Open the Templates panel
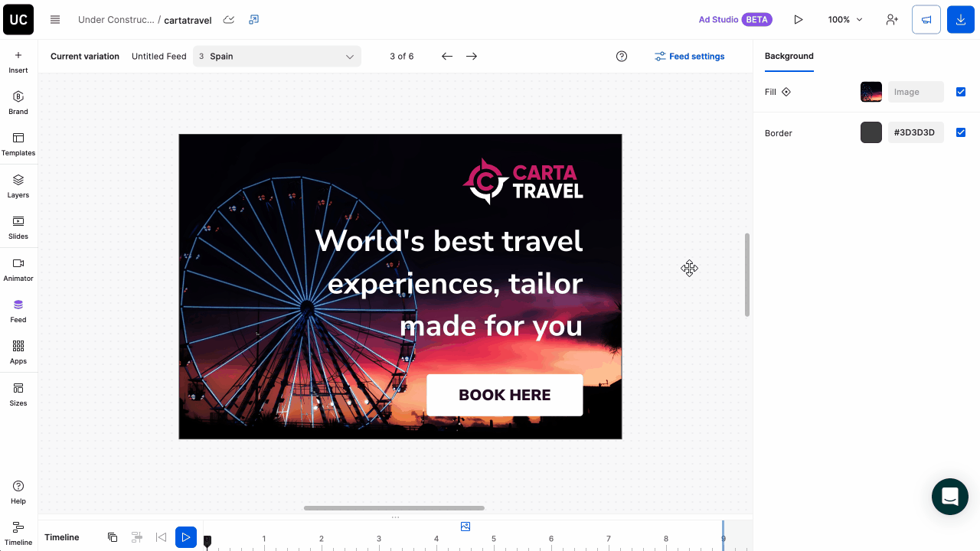This screenshot has height=551, width=980. [18, 144]
